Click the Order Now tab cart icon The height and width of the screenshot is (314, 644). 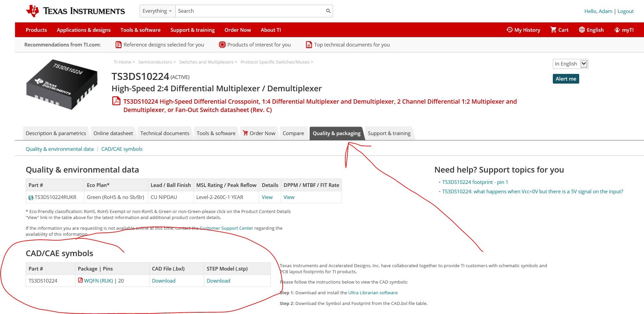(x=246, y=133)
